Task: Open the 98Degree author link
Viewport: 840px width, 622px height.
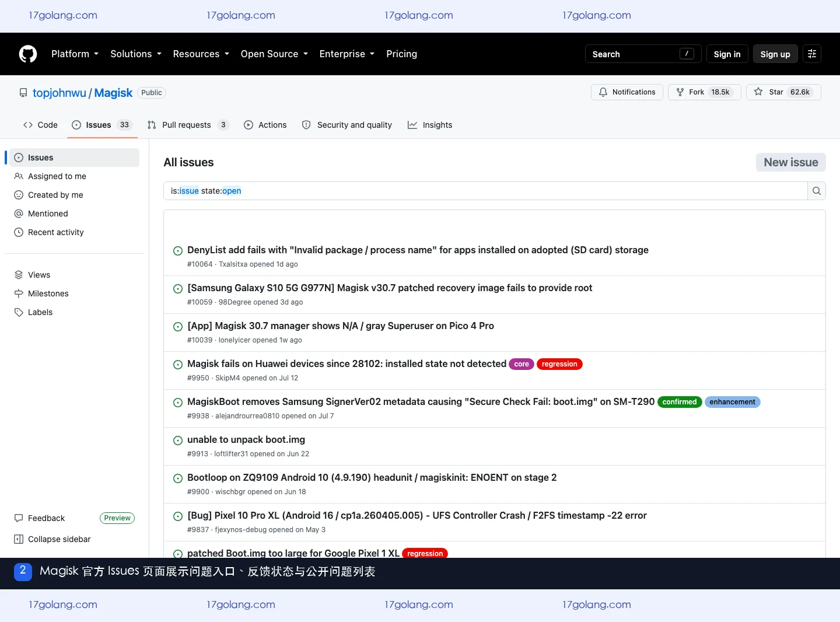Action: tap(235, 302)
